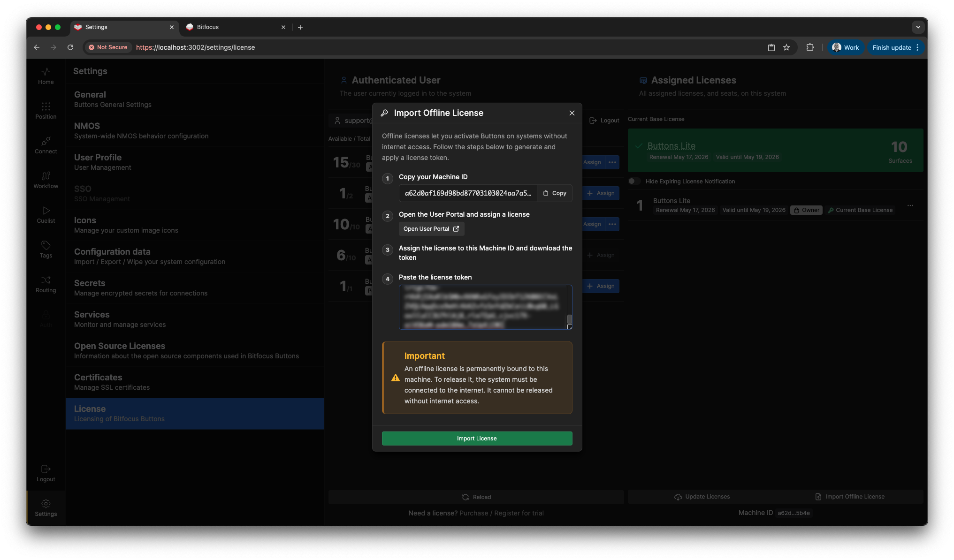This screenshot has width=954, height=560.
Task: Click the Open User Portal button
Action: (x=431, y=229)
